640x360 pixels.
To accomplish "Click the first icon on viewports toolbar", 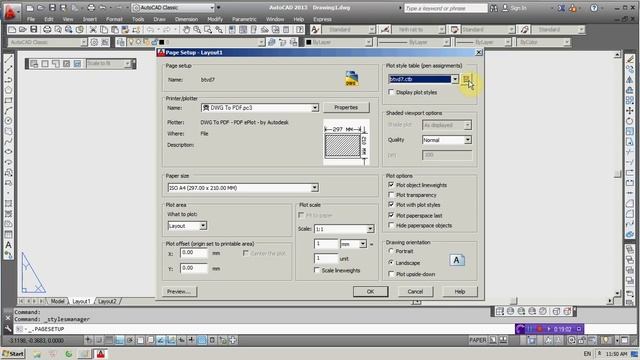I will pyautogui.click(x=34, y=64).
